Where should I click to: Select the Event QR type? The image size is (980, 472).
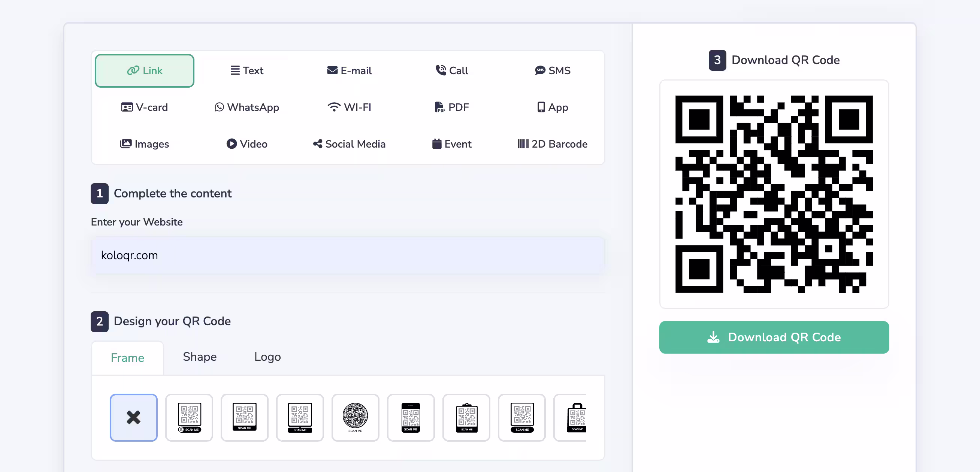point(451,144)
